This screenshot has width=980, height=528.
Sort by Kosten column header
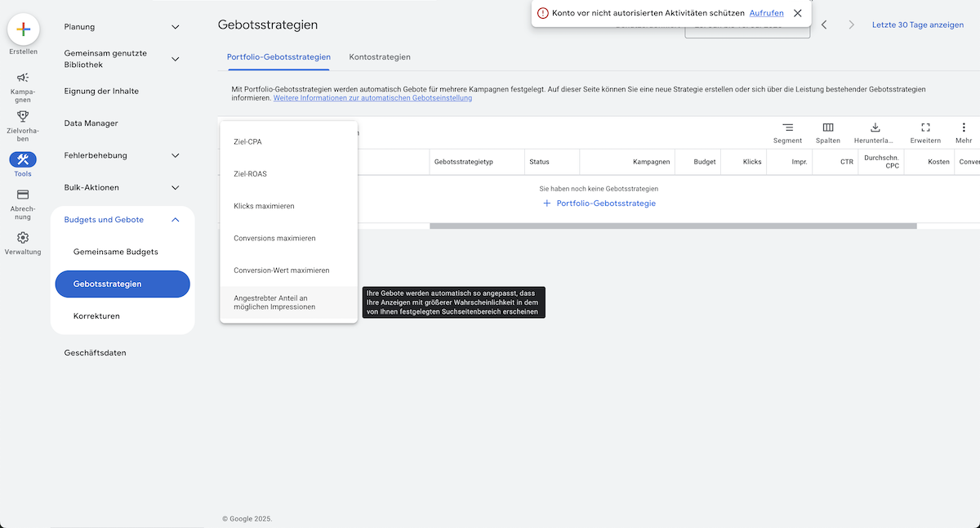(x=939, y=162)
